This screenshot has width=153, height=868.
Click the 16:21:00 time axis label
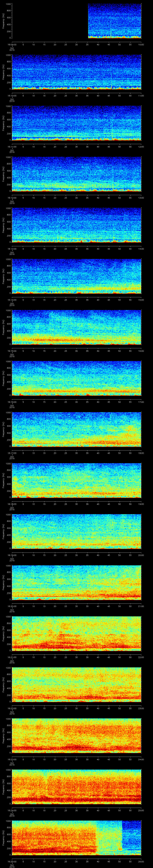[12, 657]
